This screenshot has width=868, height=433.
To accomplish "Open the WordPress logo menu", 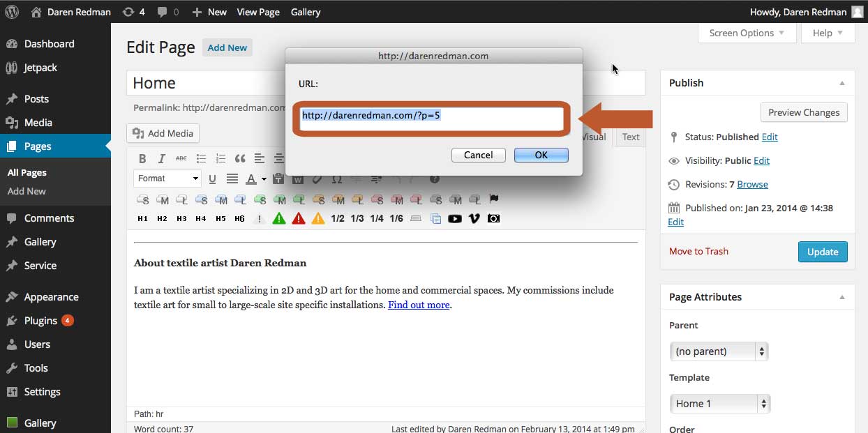I will (x=13, y=12).
